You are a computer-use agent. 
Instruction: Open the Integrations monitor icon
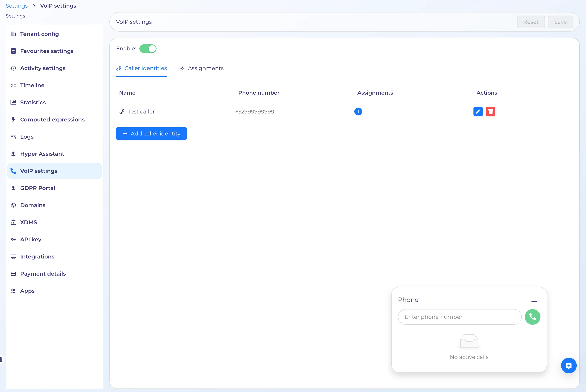pyautogui.click(x=13, y=257)
